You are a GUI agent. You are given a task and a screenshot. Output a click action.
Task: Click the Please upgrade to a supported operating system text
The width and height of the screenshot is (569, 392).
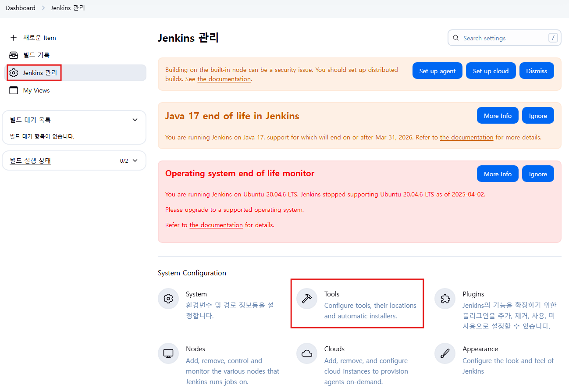[x=235, y=210]
